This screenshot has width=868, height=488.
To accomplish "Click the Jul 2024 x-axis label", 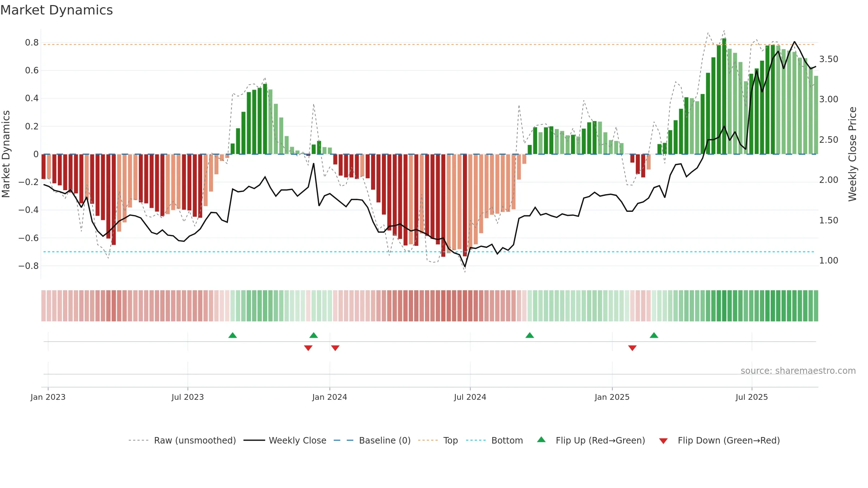I will point(470,397).
